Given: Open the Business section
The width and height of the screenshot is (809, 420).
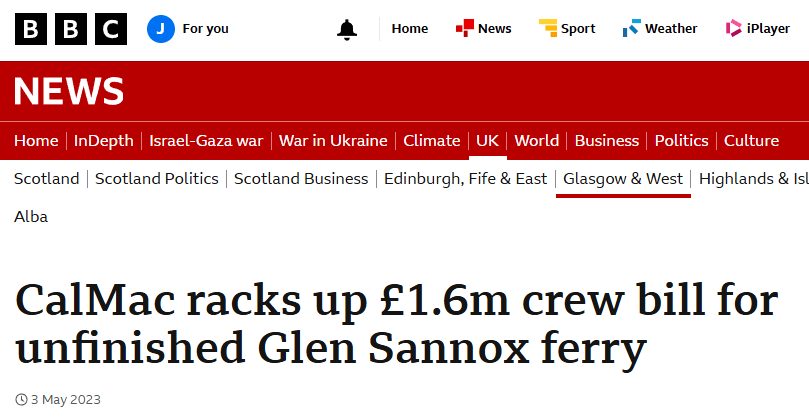Looking at the screenshot, I should [606, 141].
